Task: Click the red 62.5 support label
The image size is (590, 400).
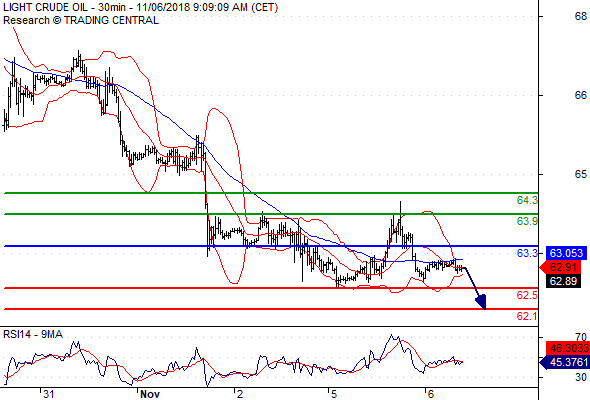Action: (x=527, y=295)
